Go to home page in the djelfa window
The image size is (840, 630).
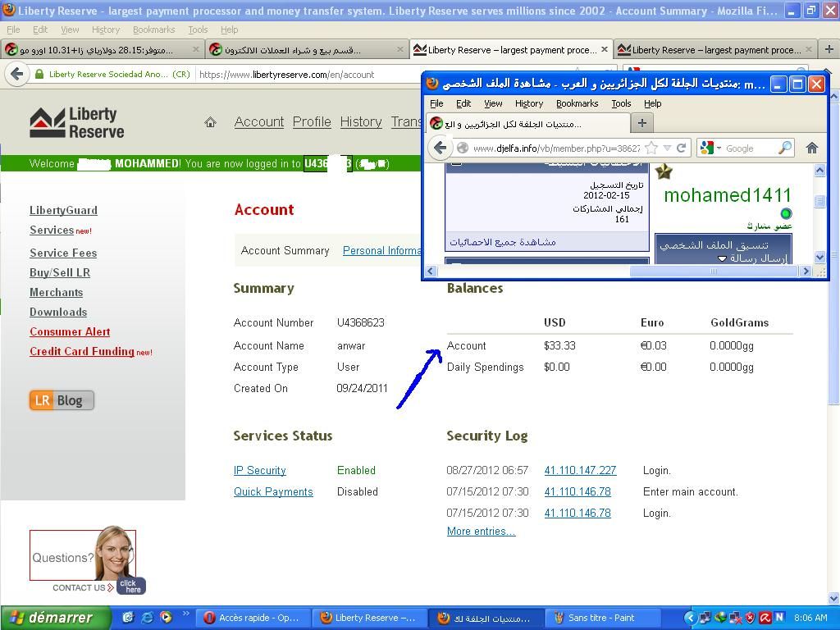point(812,148)
